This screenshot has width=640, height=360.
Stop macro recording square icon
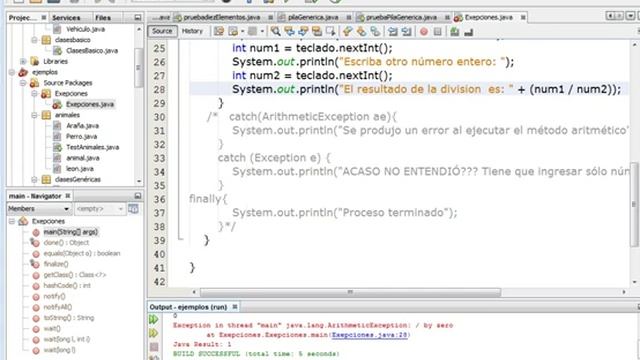438,31
